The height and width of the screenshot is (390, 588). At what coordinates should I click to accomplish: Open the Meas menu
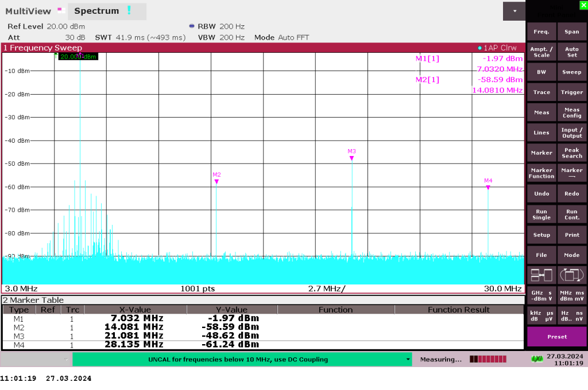(x=541, y=113)
